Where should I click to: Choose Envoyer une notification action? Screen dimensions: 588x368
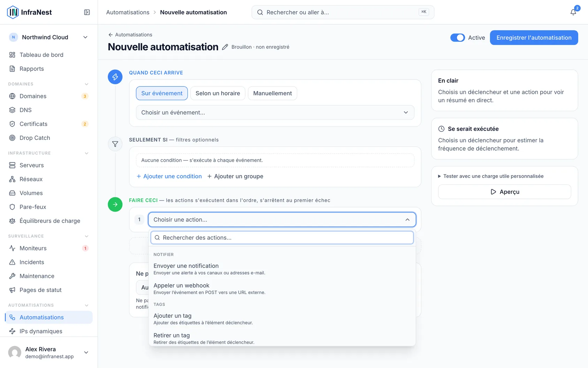click(282, 269)
